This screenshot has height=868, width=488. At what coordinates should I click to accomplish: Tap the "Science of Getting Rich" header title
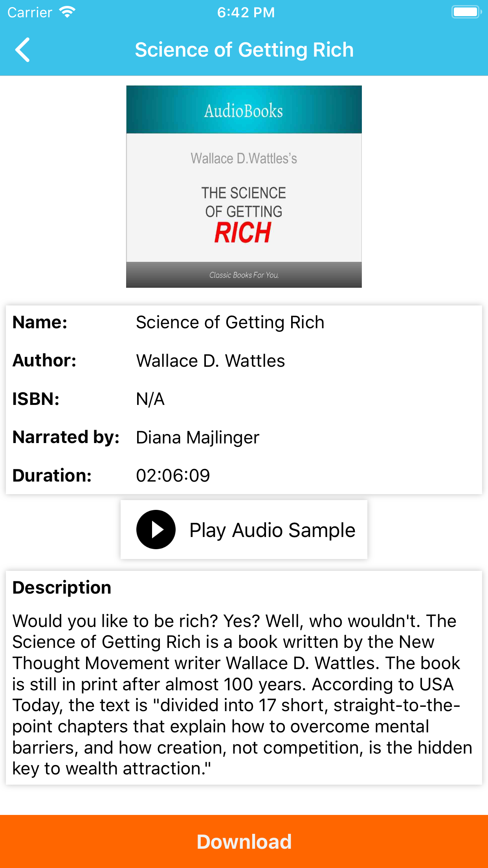tap(244, 50)
